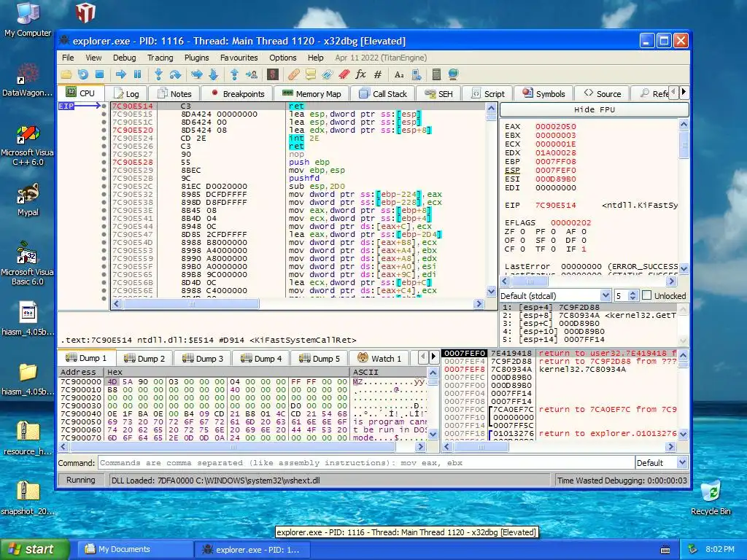This screenshot has width=747, height=560.
Task: Select disassembly row at address 7C90E528
Action: pos(298,163)
